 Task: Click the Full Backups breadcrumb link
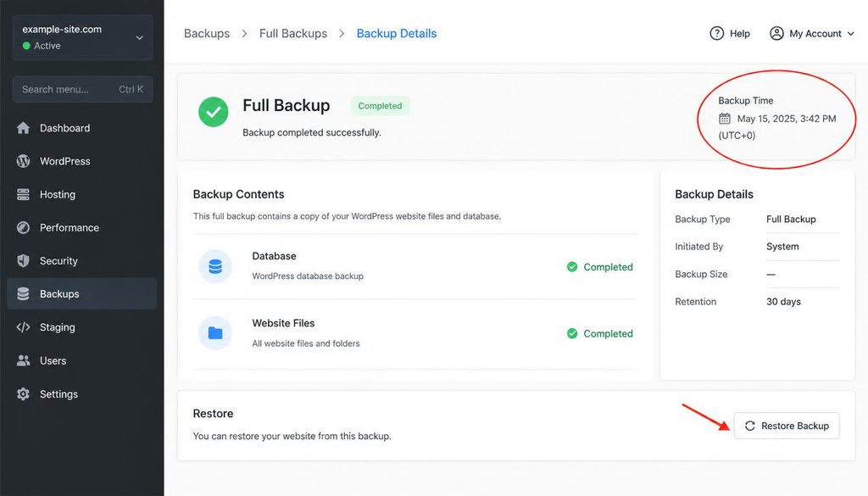pos(292,33)
